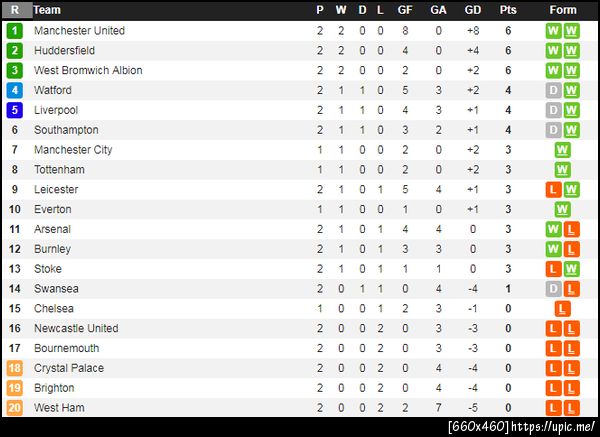This screenshot has width=600, height=437.
Task: Click the Form column header
Action: pyautogui.click(x=563, y=10)
